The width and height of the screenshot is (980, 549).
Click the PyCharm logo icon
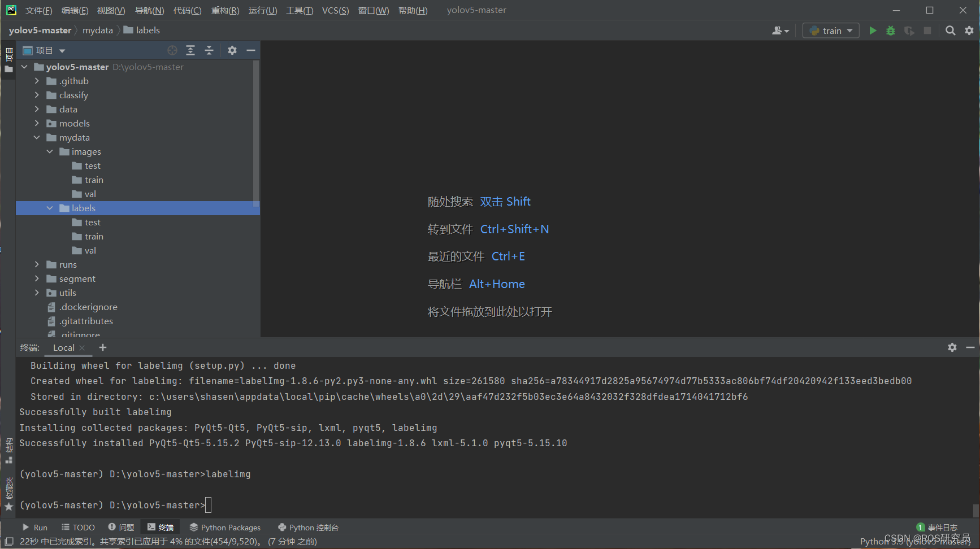(11, 10)
